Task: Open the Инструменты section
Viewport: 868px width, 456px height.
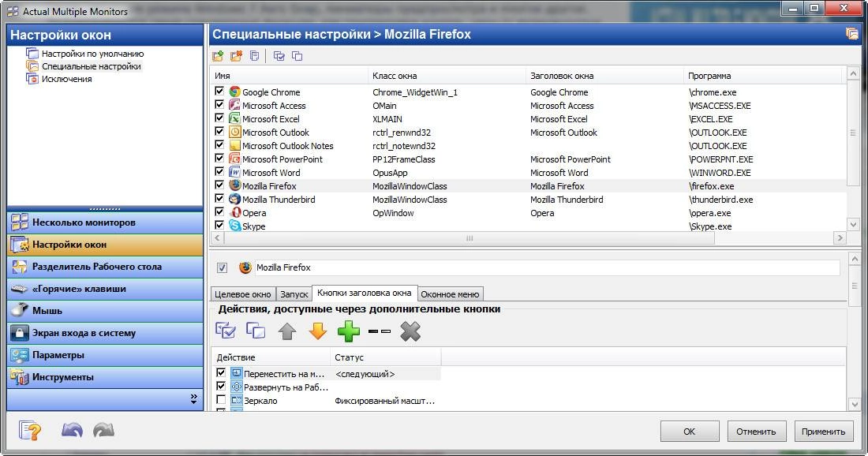Action: click(105, 377)
